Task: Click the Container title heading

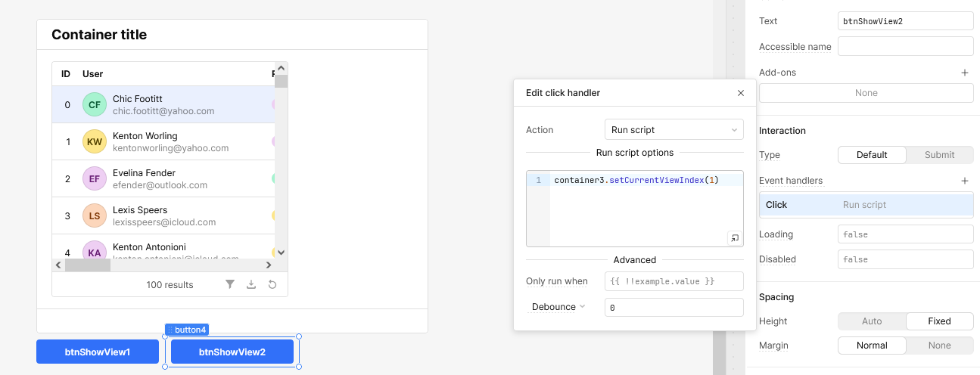Action: tap(99, 35)
